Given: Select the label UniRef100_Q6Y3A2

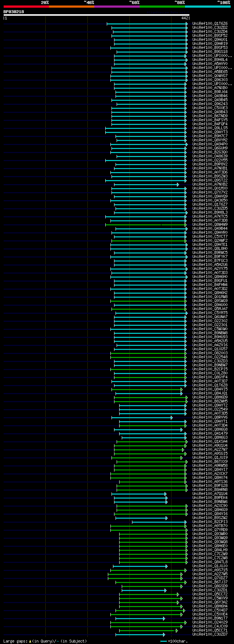Looking at the screenshot, I should pyautogui.click(x=210, y=602).
